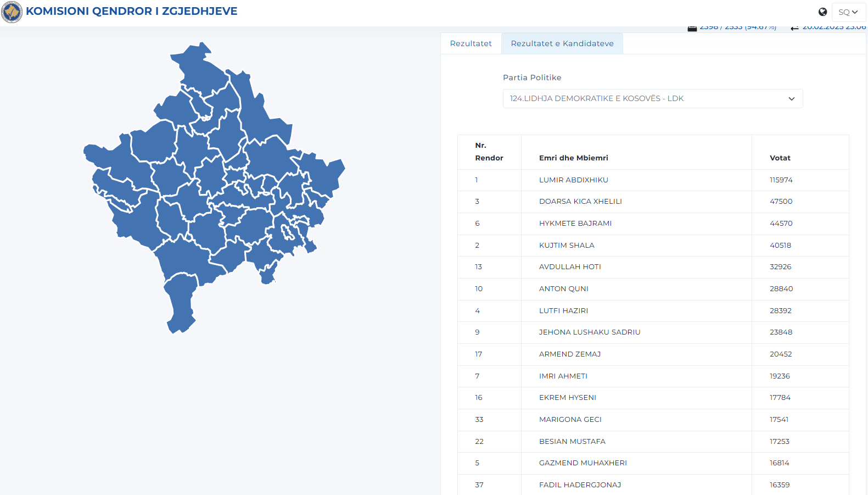Click the globe language icon
The image size is (868, 495).
(x=822, y=12)
